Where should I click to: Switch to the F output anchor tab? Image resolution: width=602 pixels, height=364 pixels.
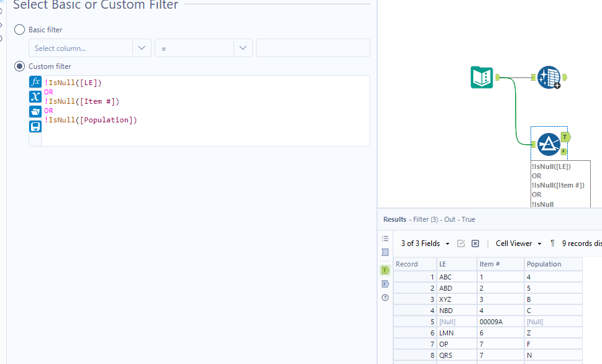pyautogui.click(x=385, y=283)
